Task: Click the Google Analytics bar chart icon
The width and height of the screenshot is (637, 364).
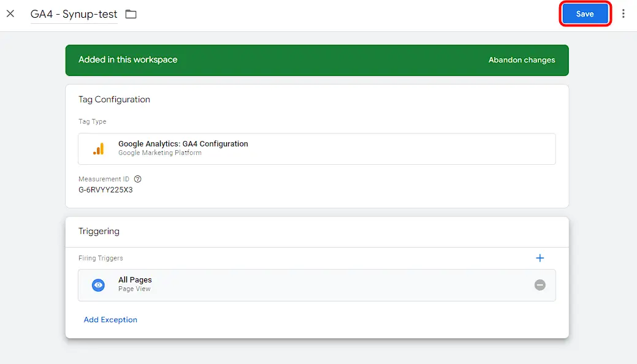Action: pos(98,149)
